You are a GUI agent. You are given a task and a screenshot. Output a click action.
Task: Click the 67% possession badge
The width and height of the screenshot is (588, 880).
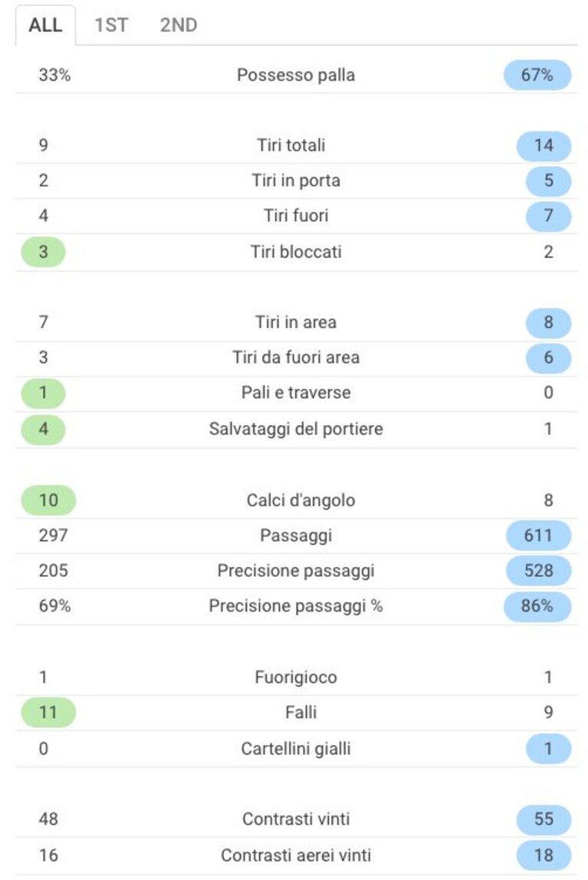[x=537, y=75]
